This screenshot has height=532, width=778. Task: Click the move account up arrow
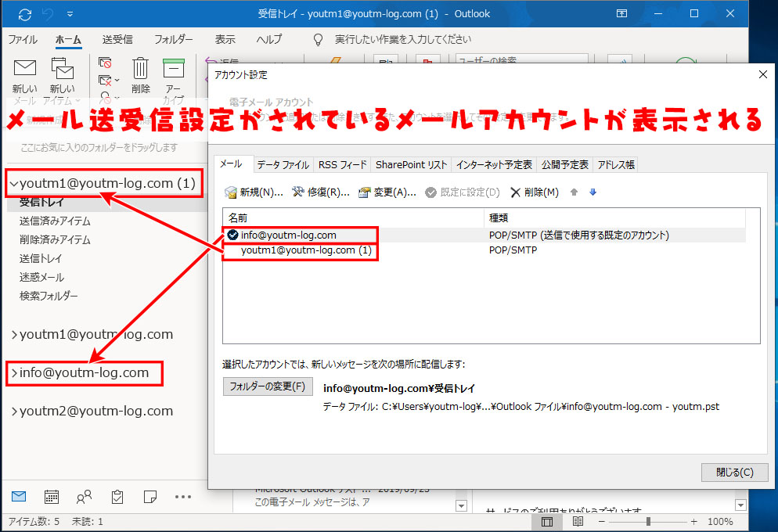(x=574, y=192)
